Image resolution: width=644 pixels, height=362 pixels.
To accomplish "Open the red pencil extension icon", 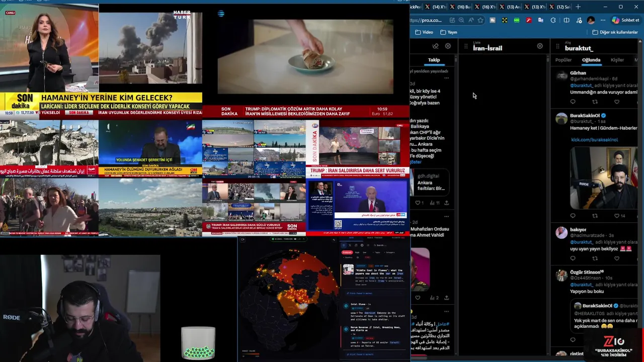I will tap(529, 20).
